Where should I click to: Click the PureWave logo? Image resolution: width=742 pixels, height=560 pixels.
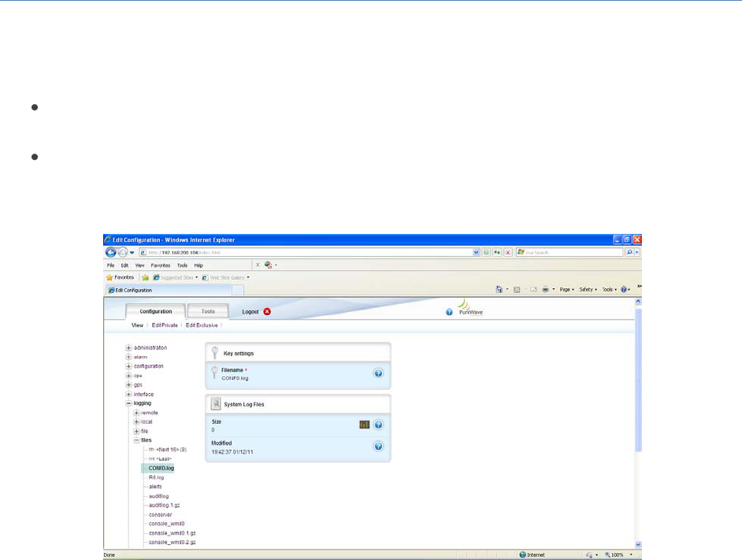[470, 307]
